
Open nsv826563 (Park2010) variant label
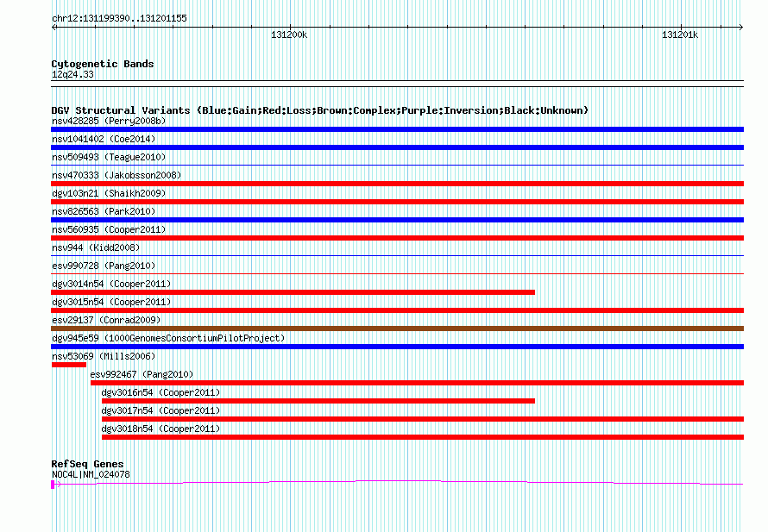(x=104, y=211)
